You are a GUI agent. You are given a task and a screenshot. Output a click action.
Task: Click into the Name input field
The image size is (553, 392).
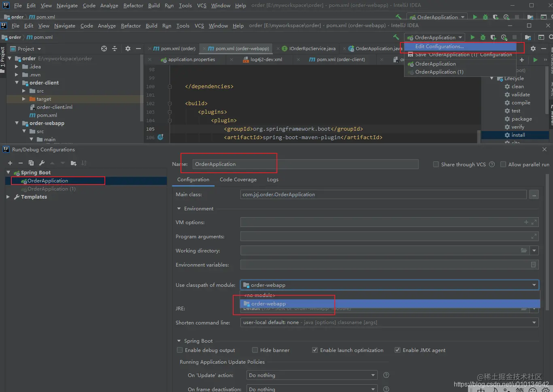(x=305, y=164)
